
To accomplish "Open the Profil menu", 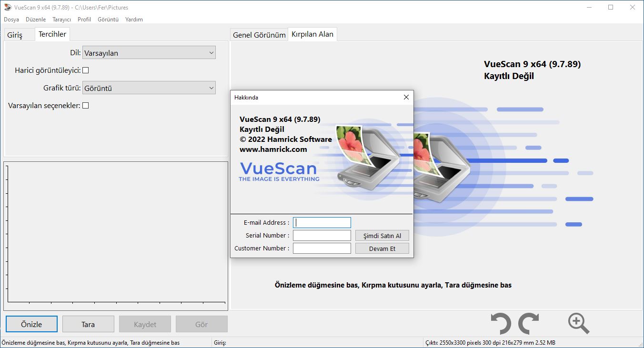I will (84, 20).
